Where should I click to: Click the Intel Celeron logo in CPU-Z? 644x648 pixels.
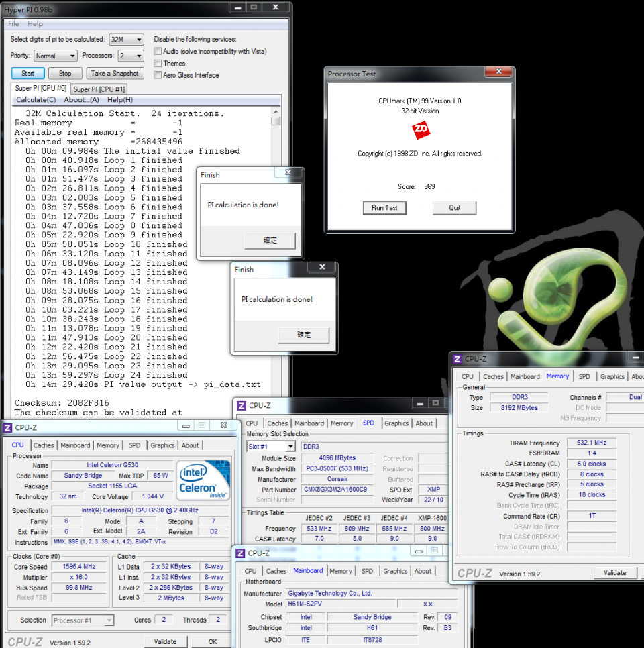(x=203, y=480)
